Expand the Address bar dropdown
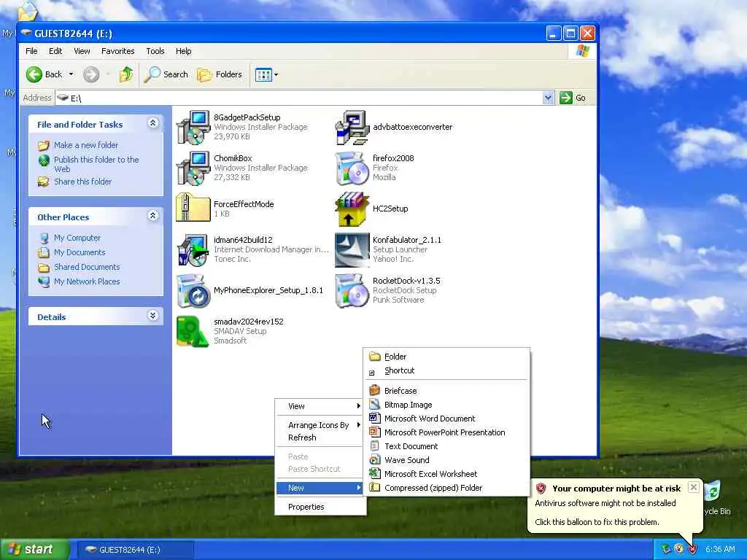The image size is (747, 560). point(548,98)
